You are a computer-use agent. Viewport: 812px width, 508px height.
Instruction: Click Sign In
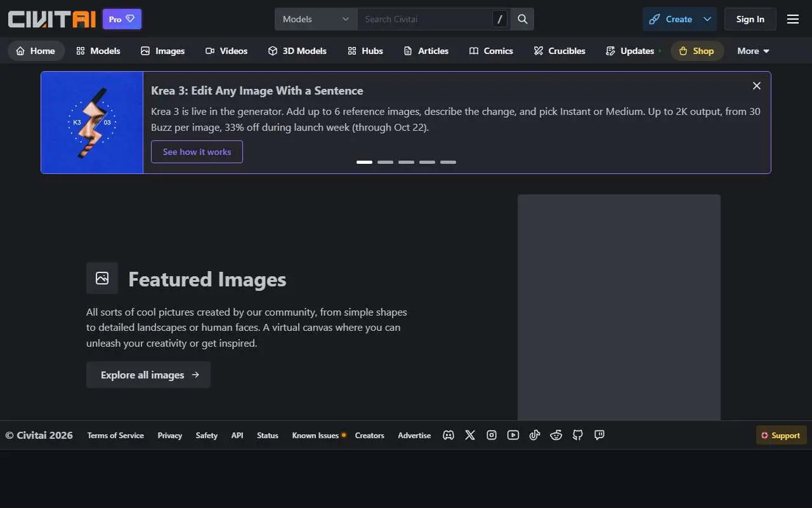(750, 19)
